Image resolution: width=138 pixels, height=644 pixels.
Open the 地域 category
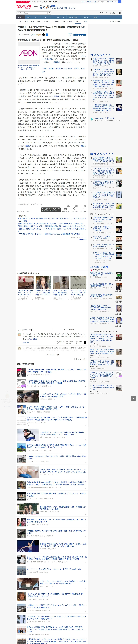pyautogui.click(x=85, y=21)
